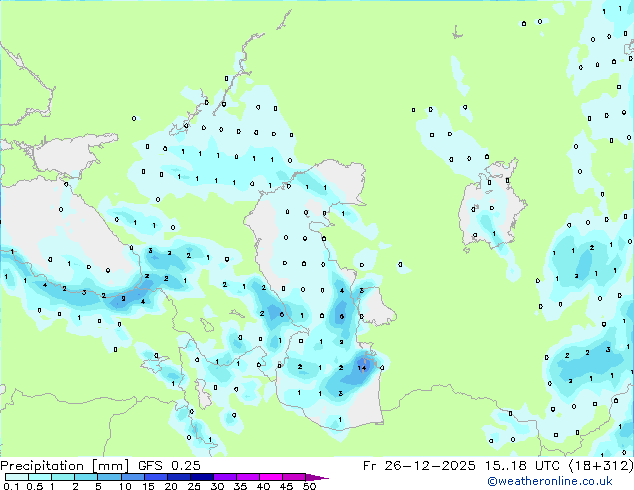634x490 pixels.
Task: Select the 15–20 mm legend swatch
Action: click(x=156, y=477)
